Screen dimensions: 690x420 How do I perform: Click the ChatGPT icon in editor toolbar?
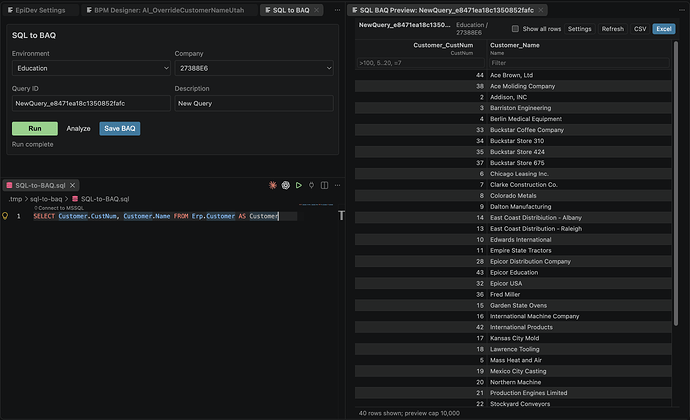(286, 185)
